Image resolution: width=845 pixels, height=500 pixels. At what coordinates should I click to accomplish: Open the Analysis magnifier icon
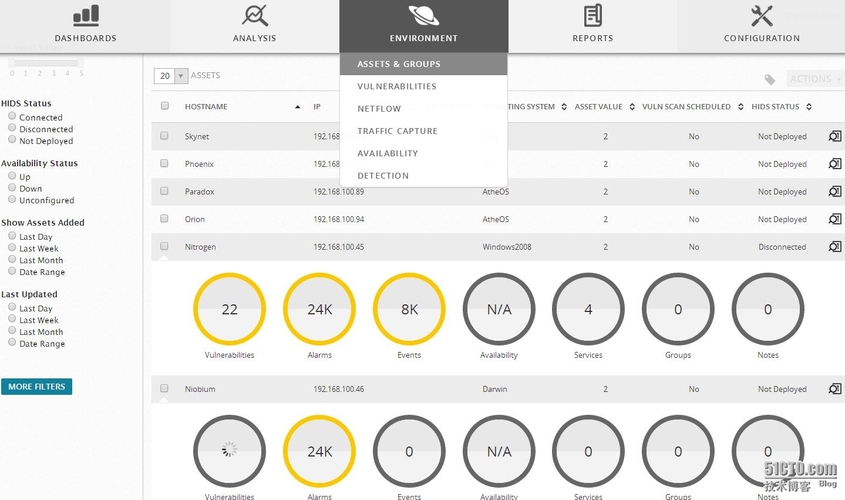[x=255, y=16]
